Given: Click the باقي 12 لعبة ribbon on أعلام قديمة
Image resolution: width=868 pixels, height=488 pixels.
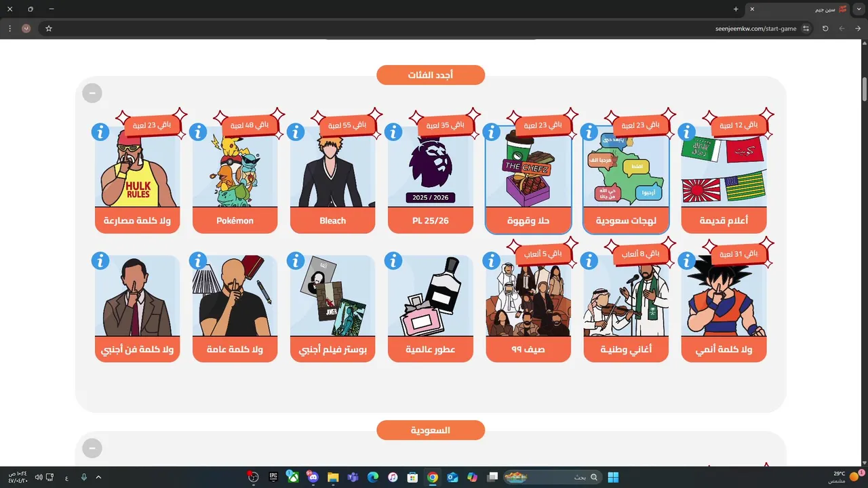Looking at the screenshot, I should [739, 125].
